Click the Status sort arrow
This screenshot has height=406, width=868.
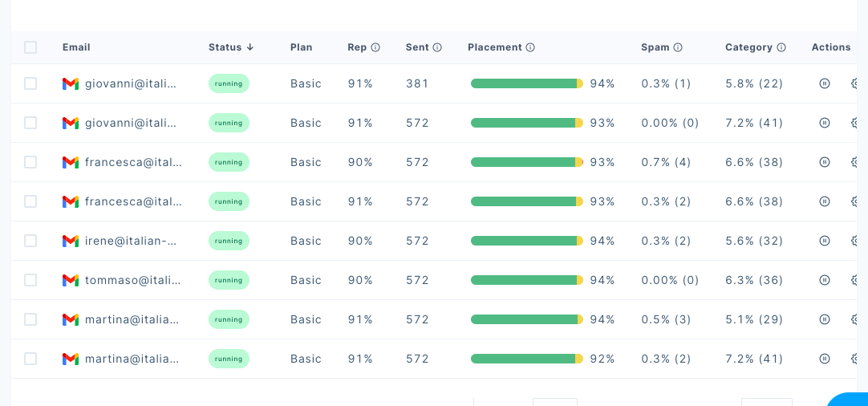click(x=250, y=47)
